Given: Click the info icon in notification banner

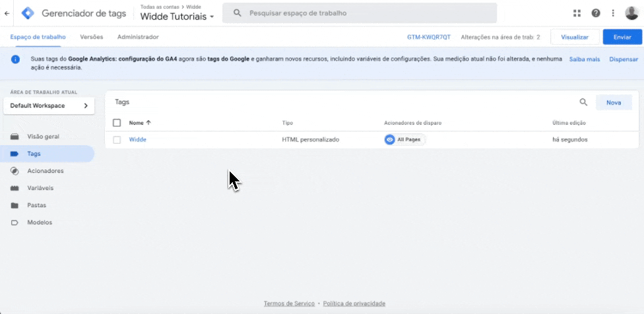Looking at the screenshot, I should (x=16, y=59).
